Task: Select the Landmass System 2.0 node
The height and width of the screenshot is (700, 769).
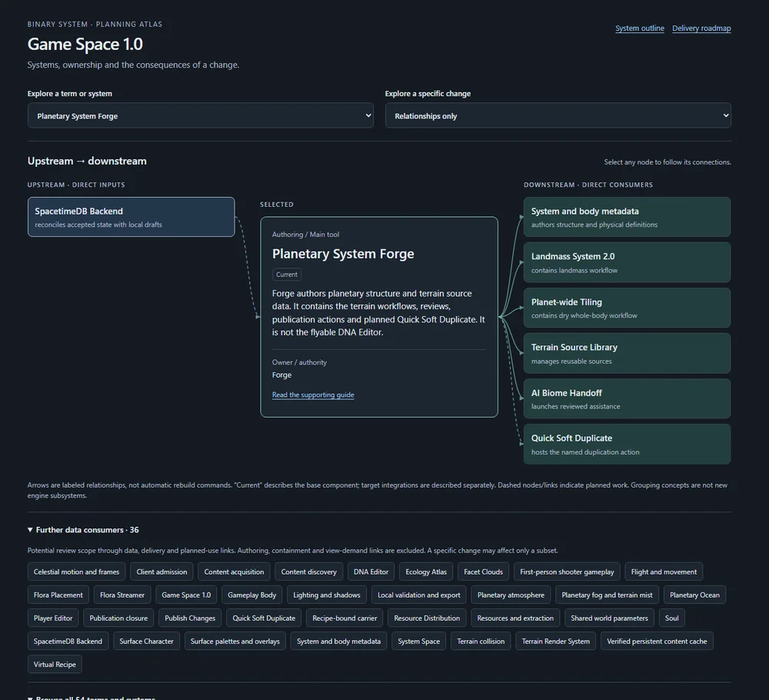Action: tap(627, 262)
